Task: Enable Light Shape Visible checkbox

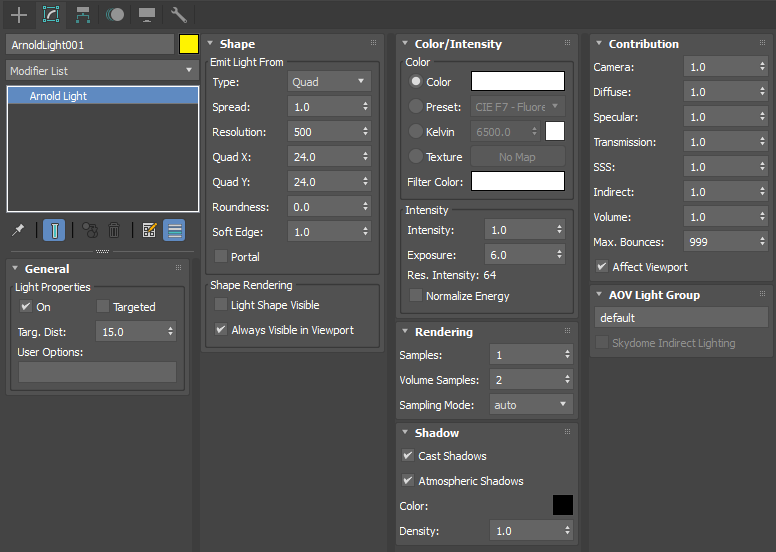Action: pyautogui.click(x=221, y=304)
